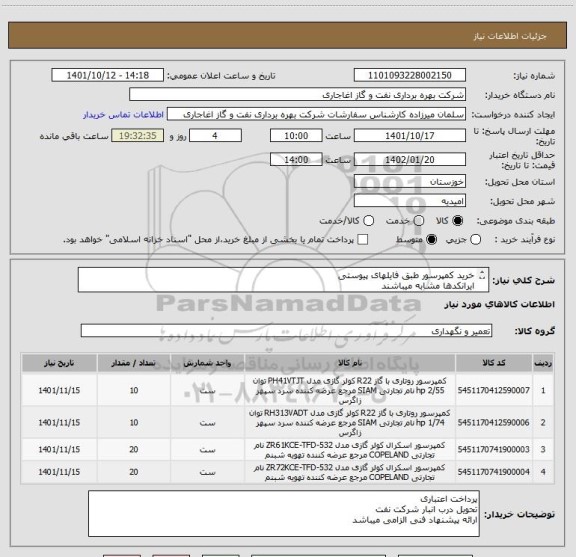The image size is (576, 557).
Task: Click the واحد شمارش column header
Action: pos(207,363)
